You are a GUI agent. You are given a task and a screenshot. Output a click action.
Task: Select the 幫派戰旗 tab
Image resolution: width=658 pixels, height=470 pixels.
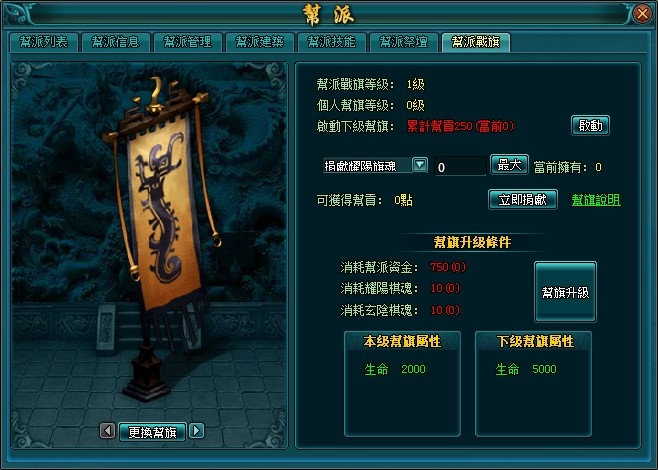(x=476, y=42)
